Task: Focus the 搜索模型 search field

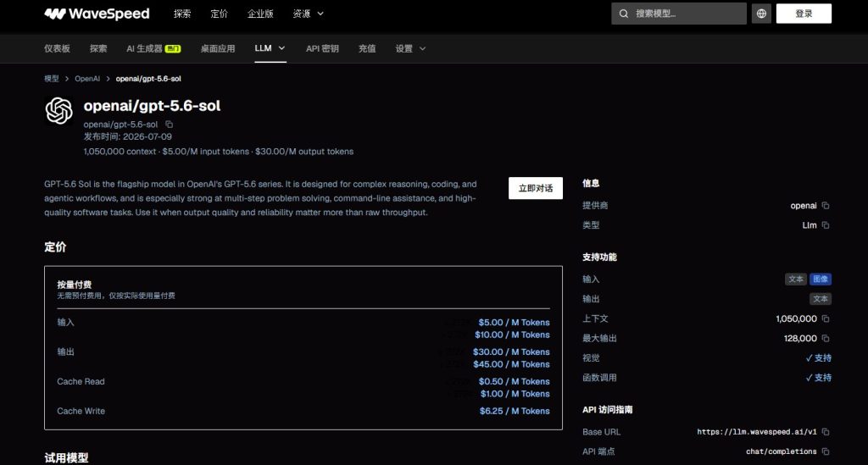Action: (679, 14)
